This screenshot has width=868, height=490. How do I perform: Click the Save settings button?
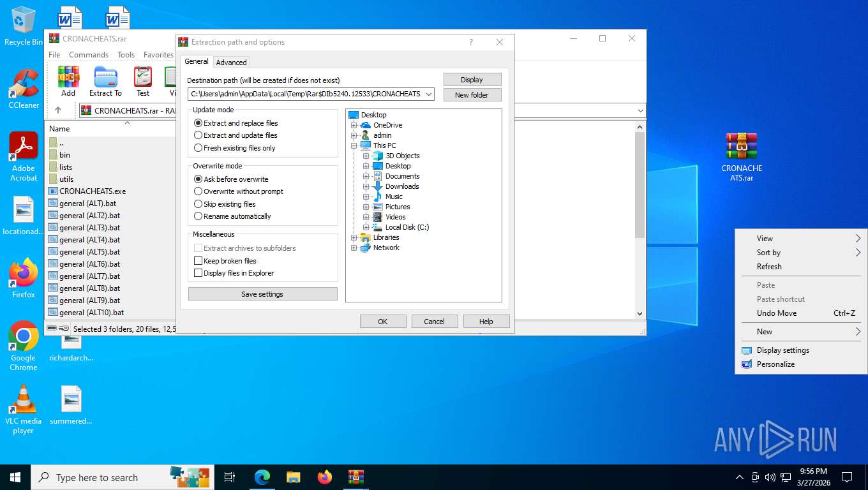click(x=262, y=294)
